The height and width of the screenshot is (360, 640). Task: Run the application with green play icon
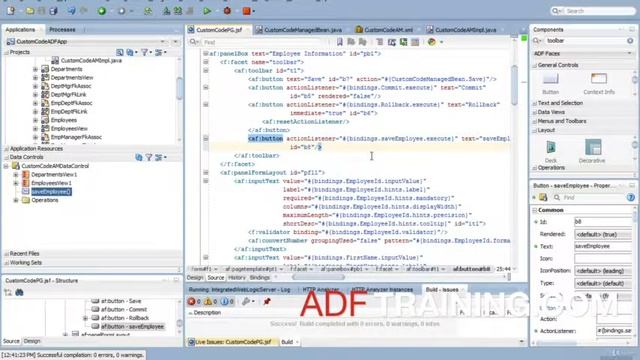click(207, 11)
